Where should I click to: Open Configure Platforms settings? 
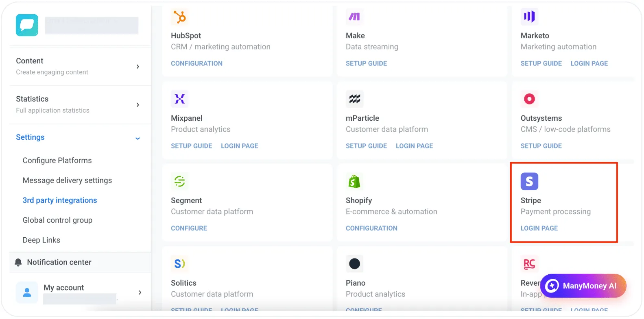pyautogui.click(x=57, y=161)
